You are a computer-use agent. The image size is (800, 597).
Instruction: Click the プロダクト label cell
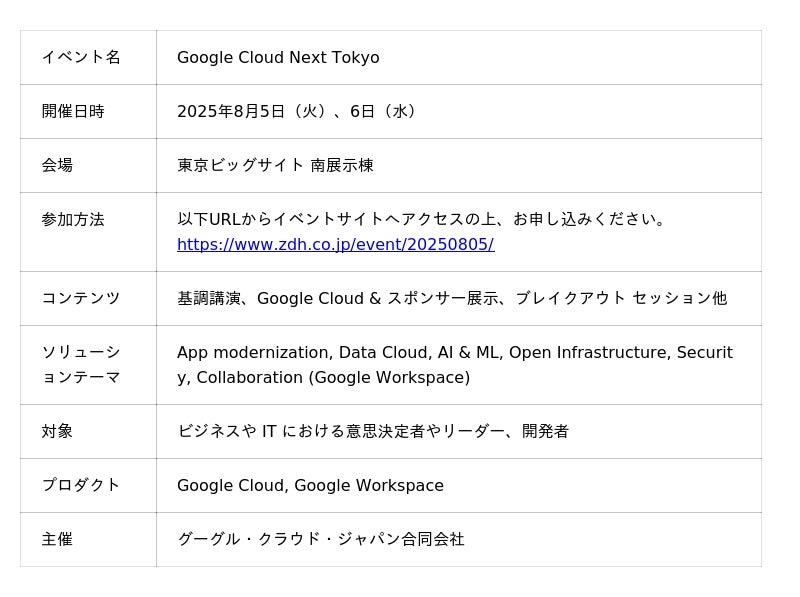(88, 485)
